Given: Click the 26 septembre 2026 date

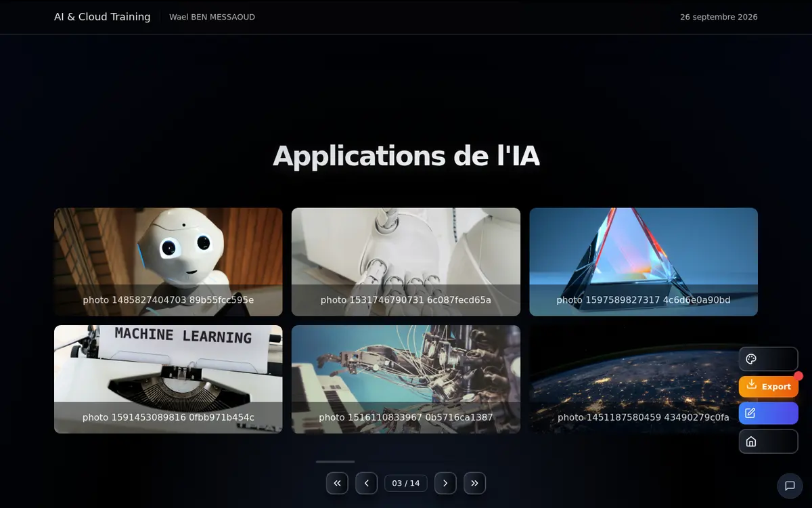Looking at the screenshot, I should coord(719,17).
